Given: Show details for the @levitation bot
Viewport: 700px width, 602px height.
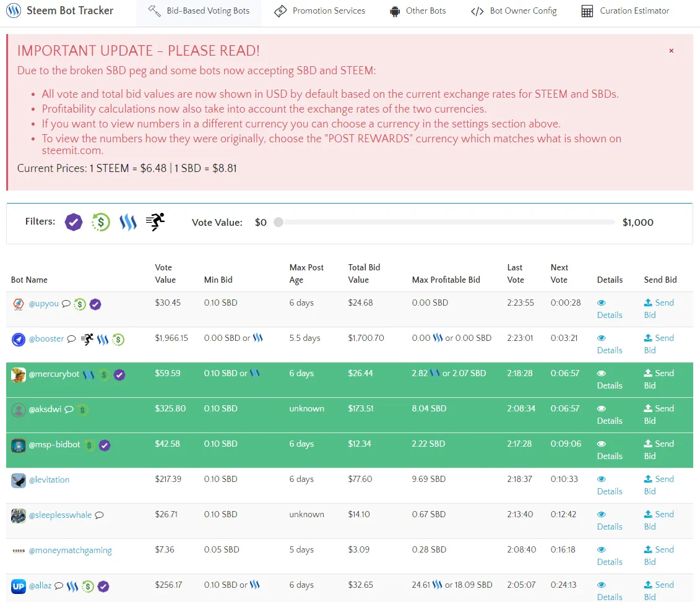Looking at the screenshot, I should (610, 485).
